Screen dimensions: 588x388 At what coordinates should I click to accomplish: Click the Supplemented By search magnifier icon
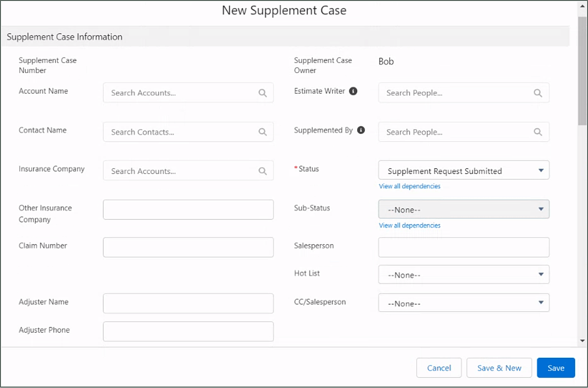538,132
